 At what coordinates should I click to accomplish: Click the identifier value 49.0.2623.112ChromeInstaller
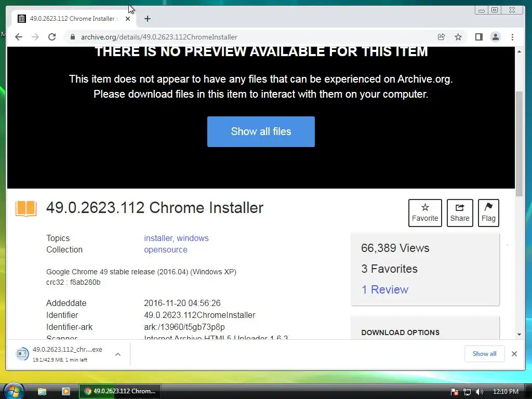coord(199,315)
